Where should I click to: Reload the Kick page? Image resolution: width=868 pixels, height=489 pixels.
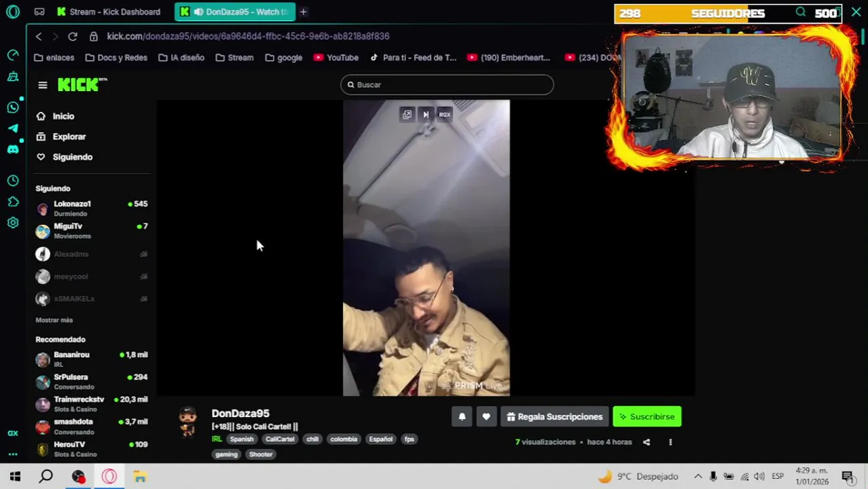pos(73,36)
